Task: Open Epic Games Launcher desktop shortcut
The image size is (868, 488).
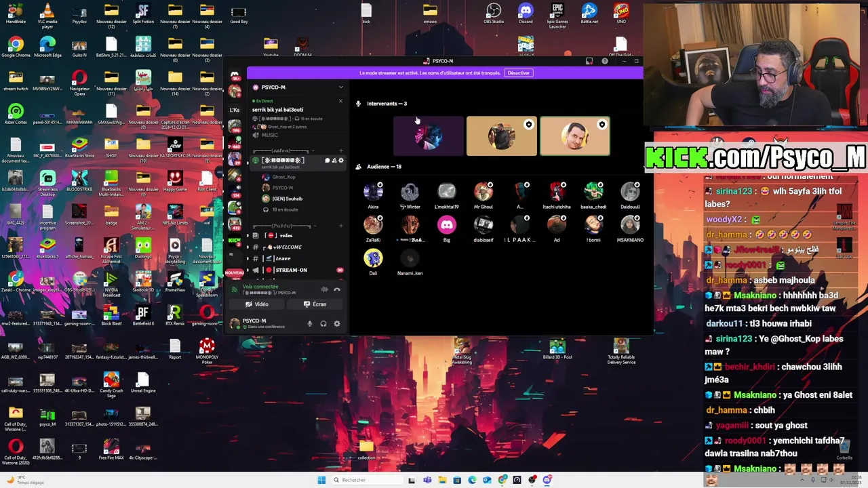Action: pos(557,15)
